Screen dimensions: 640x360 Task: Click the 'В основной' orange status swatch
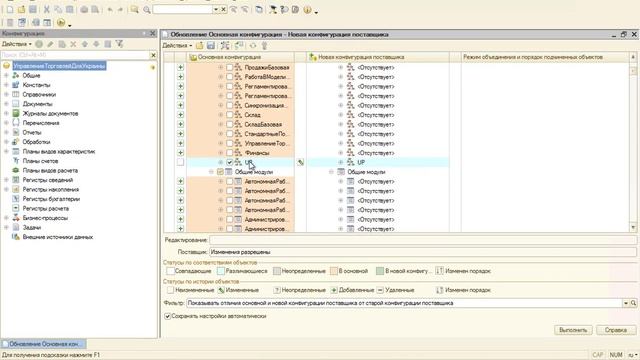click(x=334, y=271)
